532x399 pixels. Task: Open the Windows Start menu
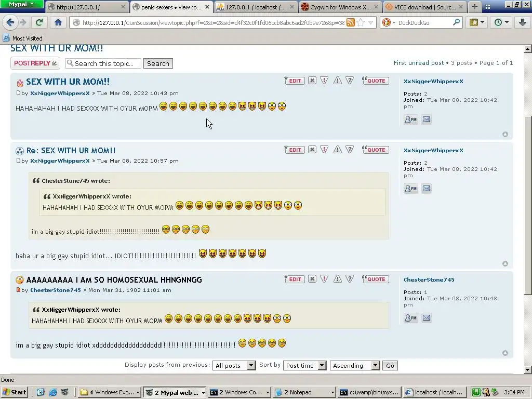coord(14,392)
